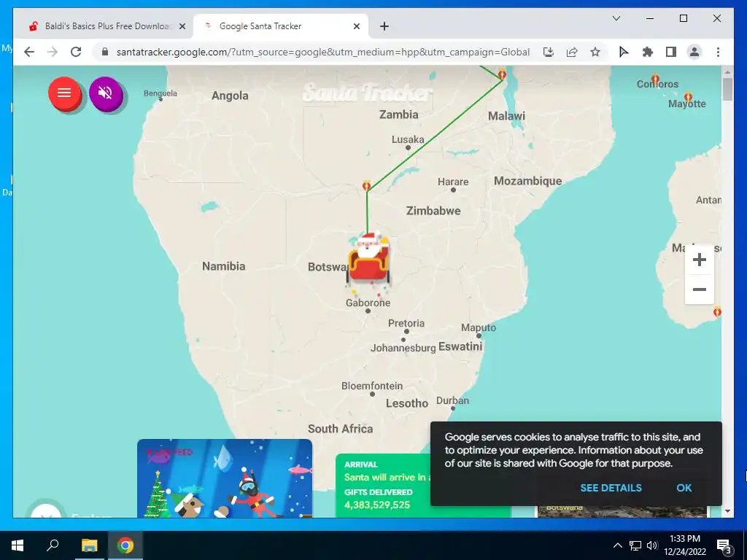Click the Zimbabwe country label
747x560 pixels.
433,211
